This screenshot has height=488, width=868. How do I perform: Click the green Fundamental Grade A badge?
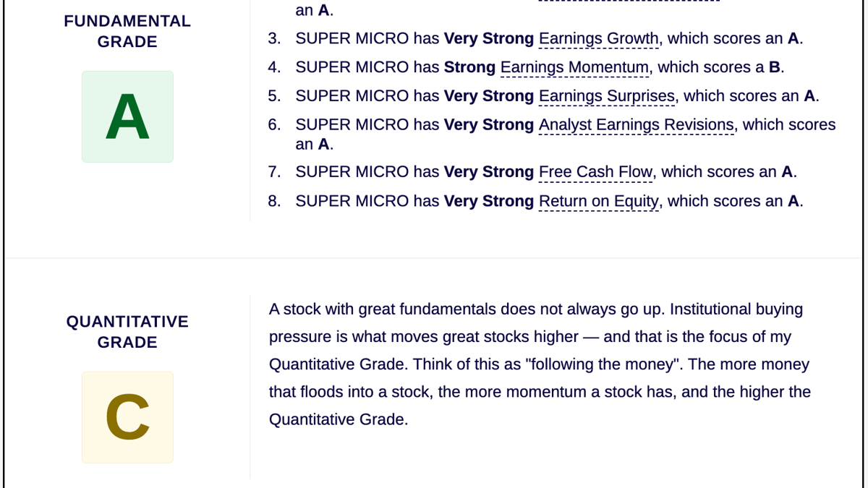coord(127,116)
